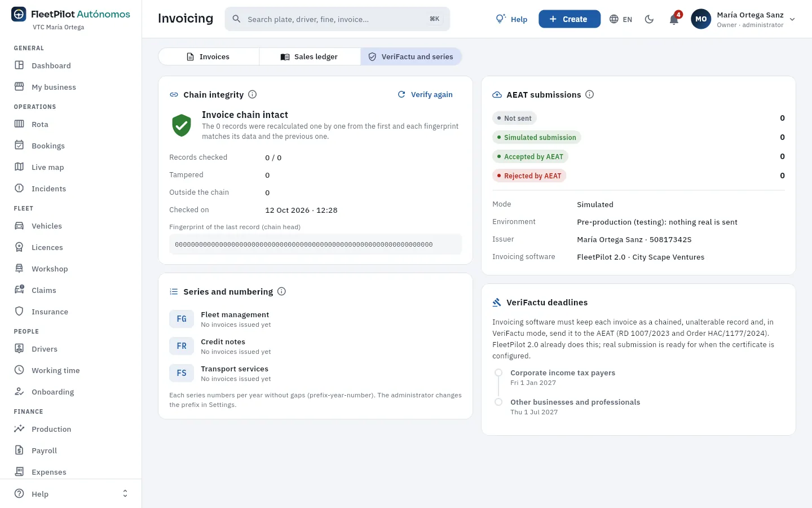Open Vehicles in the Fleet section

70,226
